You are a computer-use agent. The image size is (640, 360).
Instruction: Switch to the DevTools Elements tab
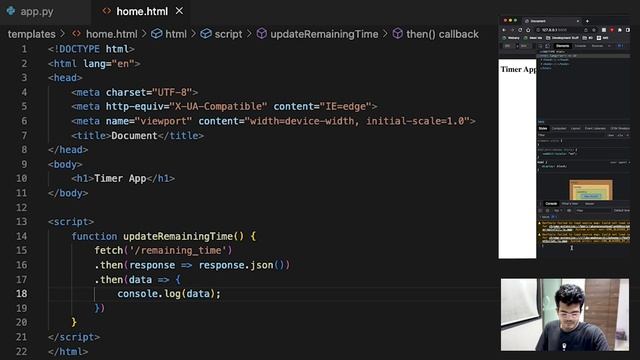tap(562, 46)
